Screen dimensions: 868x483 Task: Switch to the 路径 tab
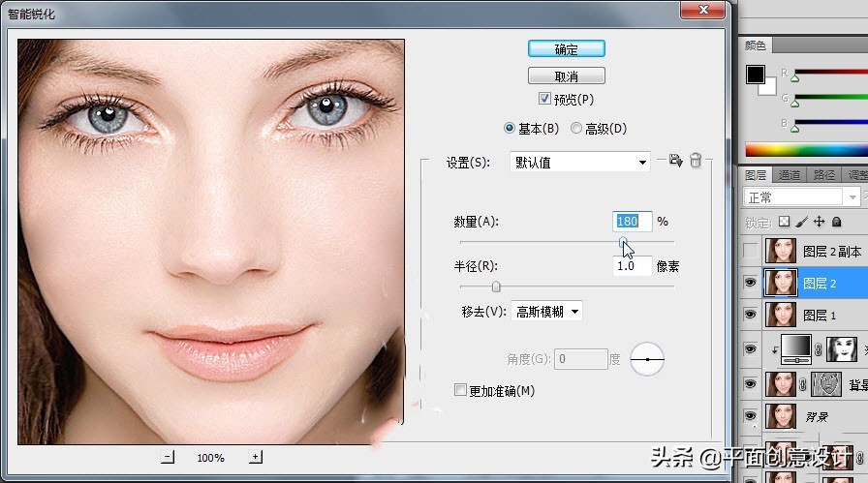pyautogui.click(x=823, y=175)
